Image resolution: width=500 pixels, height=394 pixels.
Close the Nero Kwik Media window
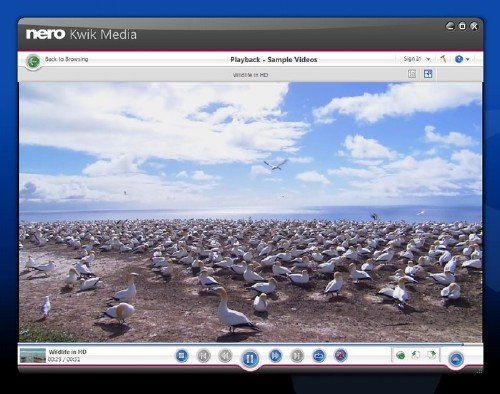(x=474, y=26)
